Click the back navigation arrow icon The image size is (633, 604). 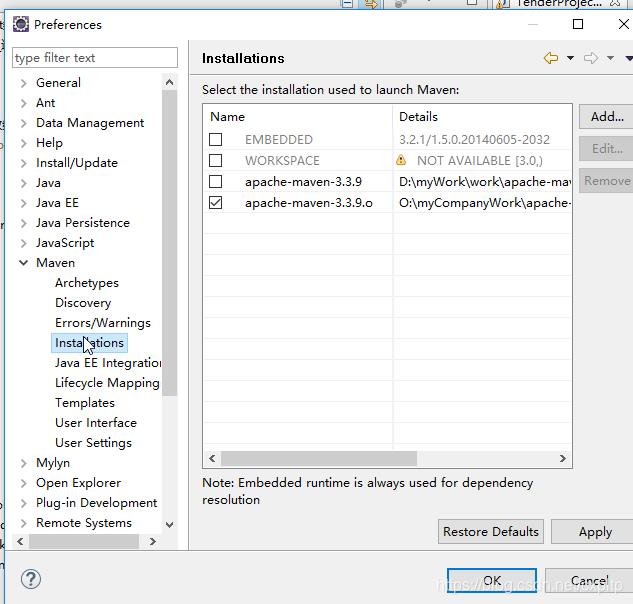pyautogui.click(x=551, y=58)
